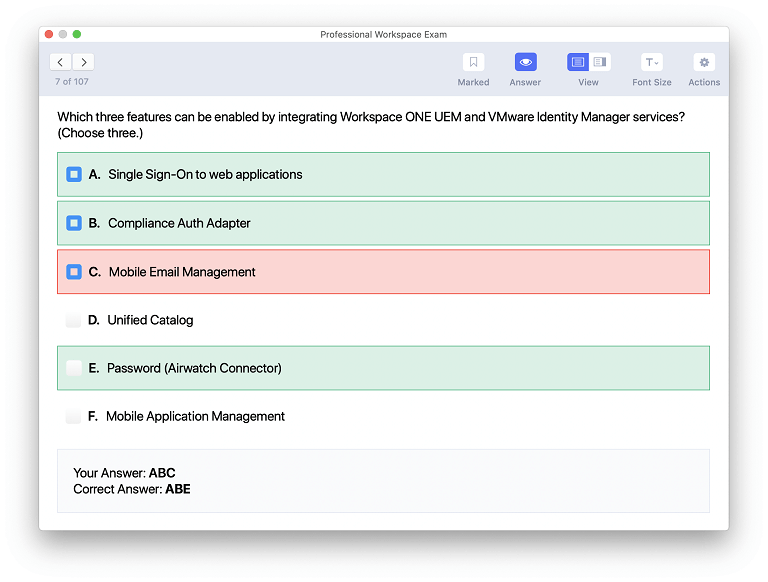The width and height of the screenshot is (768, 582).
Task: Open the Actions gear menu
Action: 704,62
